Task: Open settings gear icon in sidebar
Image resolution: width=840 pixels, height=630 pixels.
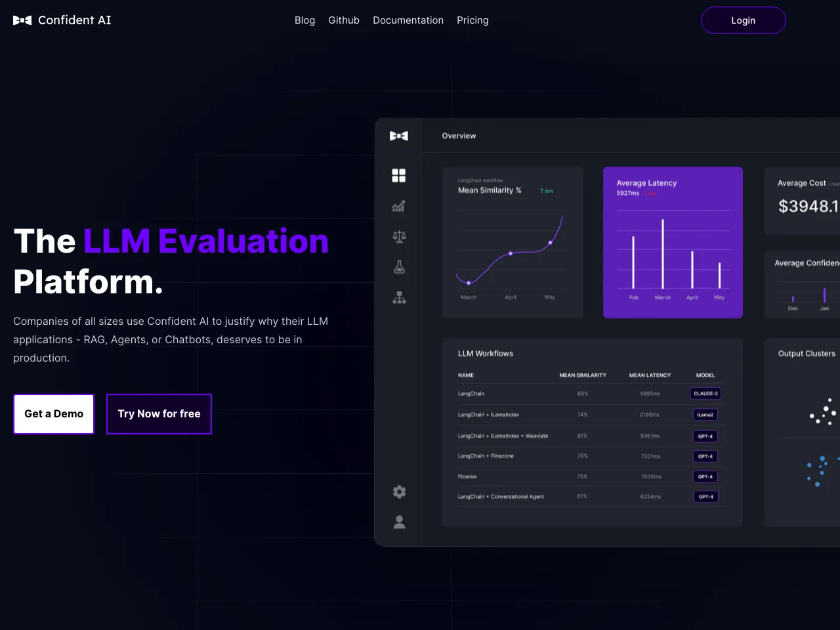Action: (398, 492)
